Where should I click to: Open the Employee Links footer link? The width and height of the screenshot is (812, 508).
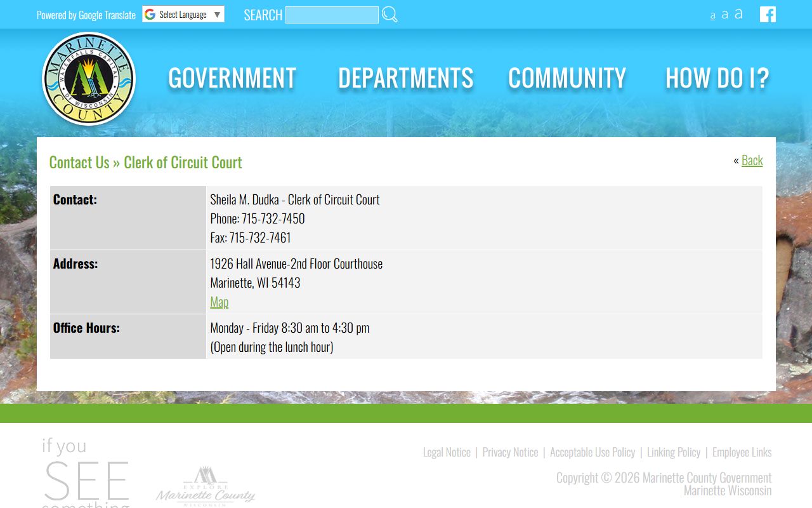742,452
